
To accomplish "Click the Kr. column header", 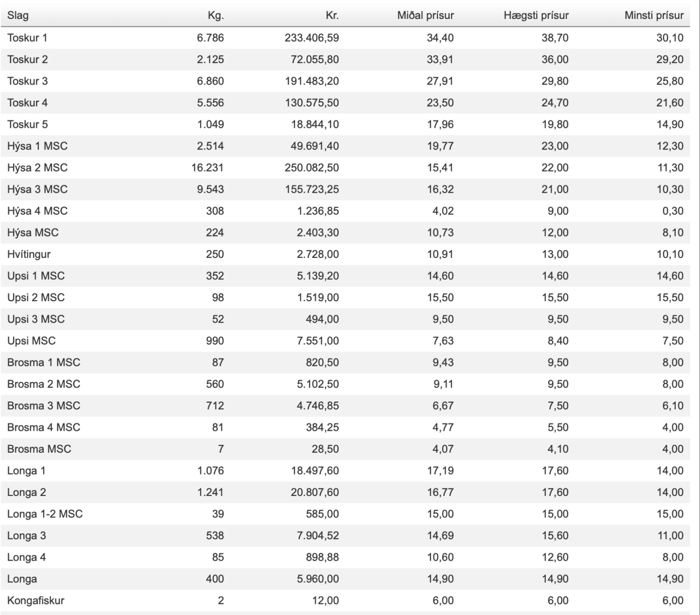I will (332, 16).
